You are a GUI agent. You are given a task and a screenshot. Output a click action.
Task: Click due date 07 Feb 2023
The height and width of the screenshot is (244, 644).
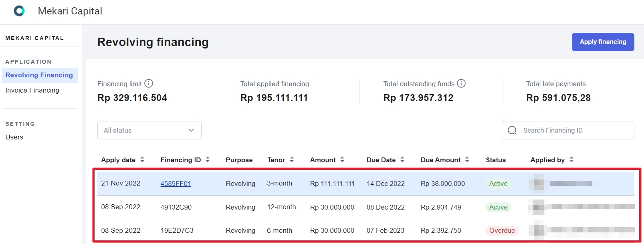[386, 230]
